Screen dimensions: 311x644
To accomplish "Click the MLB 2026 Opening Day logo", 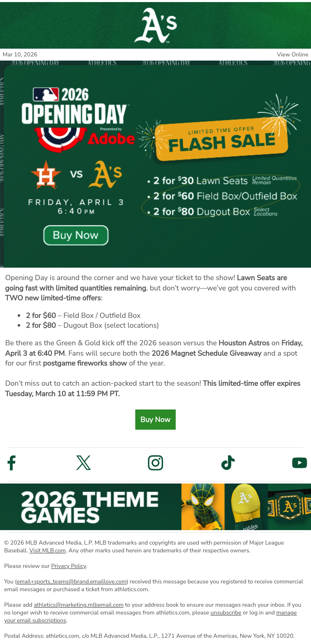I will point(78,120).
